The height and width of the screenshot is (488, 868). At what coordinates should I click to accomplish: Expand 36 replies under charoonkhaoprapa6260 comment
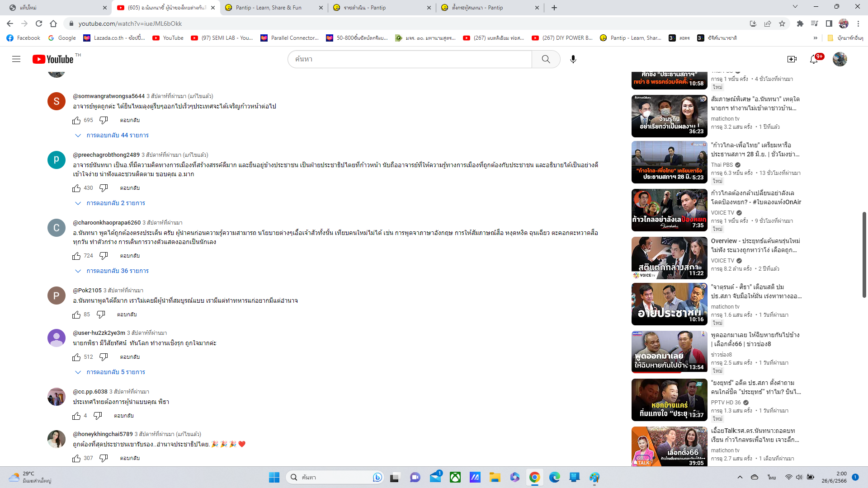click(x=112, y=271)
